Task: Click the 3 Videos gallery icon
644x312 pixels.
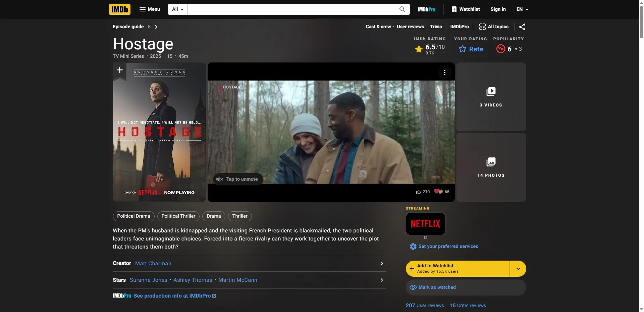Action: [491, 91]
